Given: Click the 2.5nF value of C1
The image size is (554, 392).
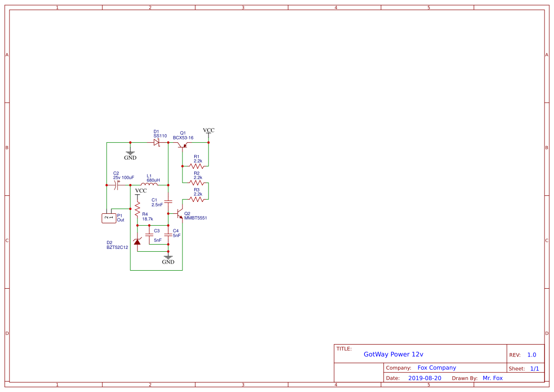Looking at the screenshot, I should pos(157,205).
